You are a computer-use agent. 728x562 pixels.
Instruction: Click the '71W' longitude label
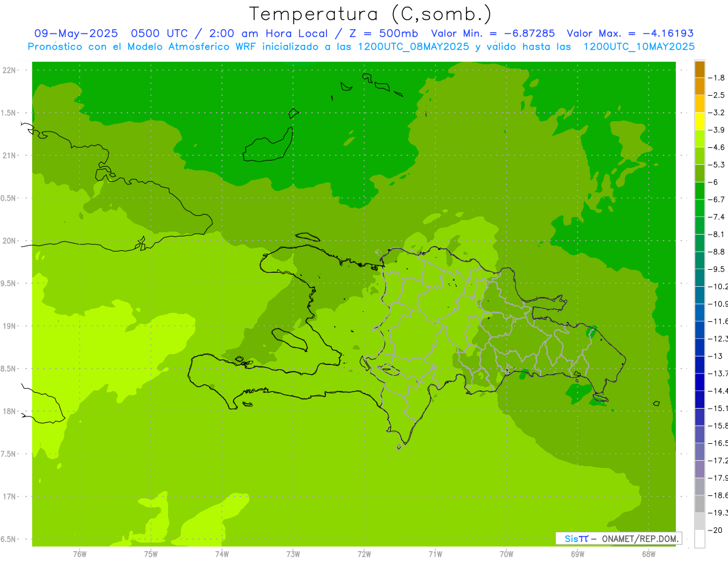click(435, 554)
